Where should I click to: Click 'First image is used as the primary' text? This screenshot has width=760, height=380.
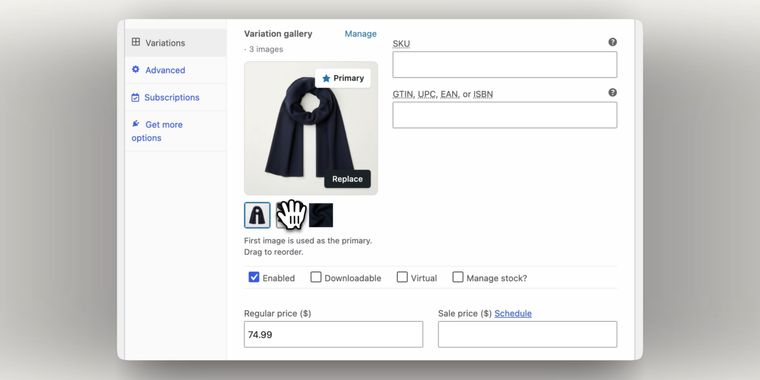(x=308, y=240)
